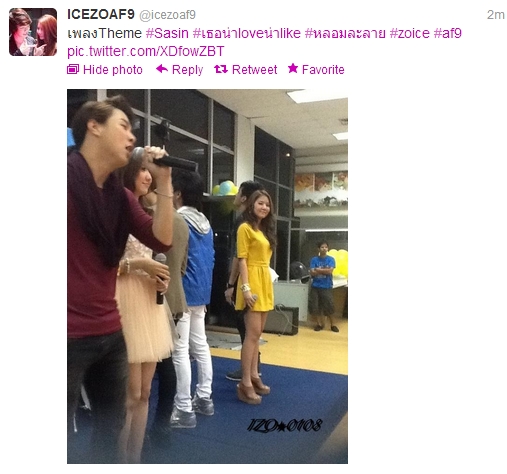Open the #zoice hashtag
This screenshot has height=474, width=507.
[410, 33]
